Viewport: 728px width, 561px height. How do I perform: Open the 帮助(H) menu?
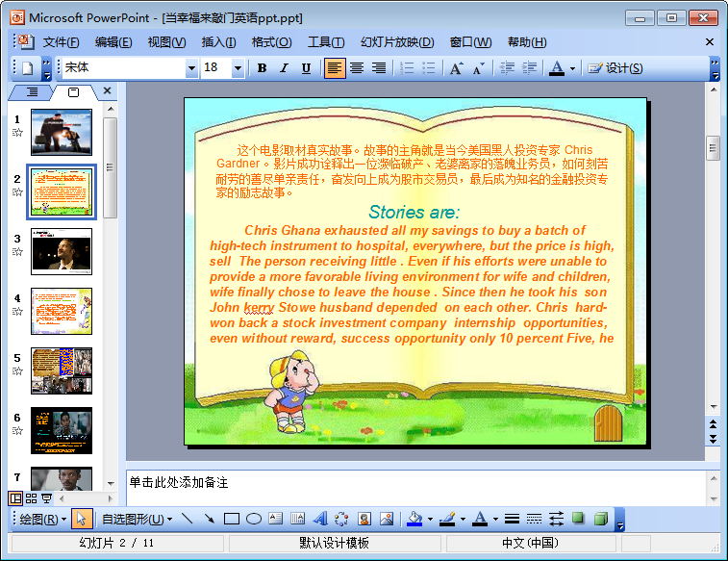coord(527,42)
